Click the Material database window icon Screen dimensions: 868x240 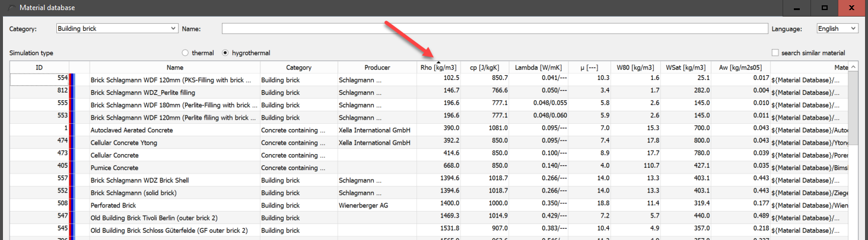point(12,8)
